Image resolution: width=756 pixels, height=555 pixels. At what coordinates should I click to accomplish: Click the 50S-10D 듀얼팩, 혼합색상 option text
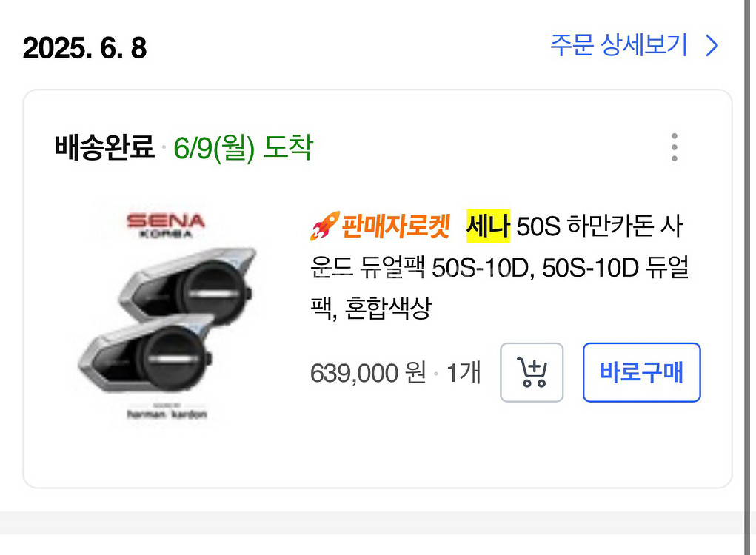pos(615,268)
